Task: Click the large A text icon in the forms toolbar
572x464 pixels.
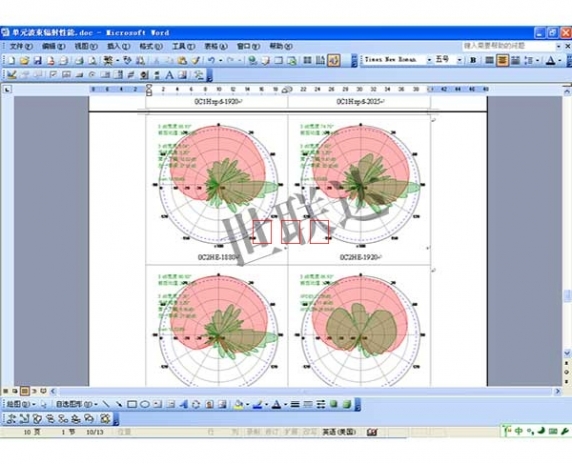Action: (x=169, y=75)
